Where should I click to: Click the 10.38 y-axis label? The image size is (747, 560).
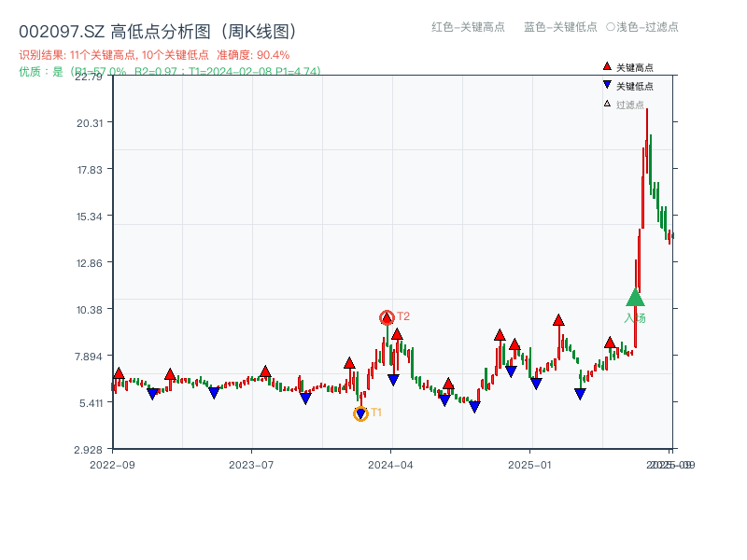[90, 310]
